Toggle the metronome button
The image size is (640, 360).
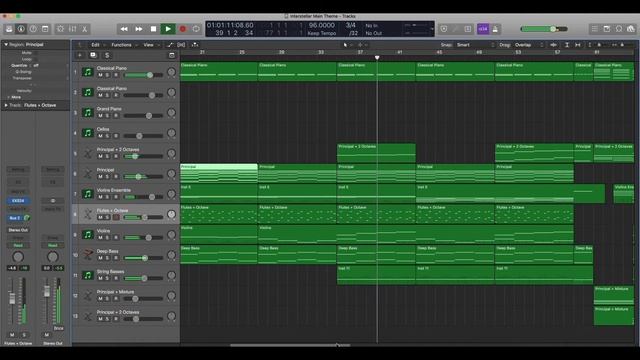click(495, 29)
